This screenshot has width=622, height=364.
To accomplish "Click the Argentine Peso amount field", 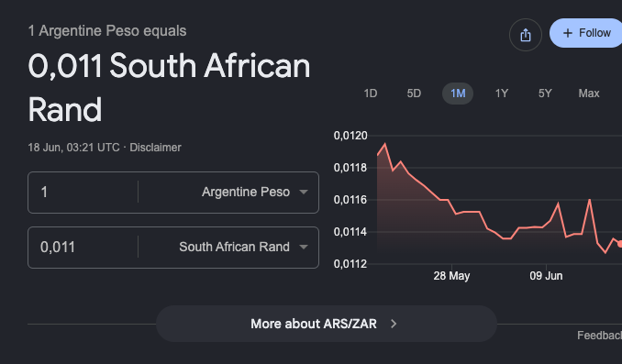I will click(x=83, y=193).
